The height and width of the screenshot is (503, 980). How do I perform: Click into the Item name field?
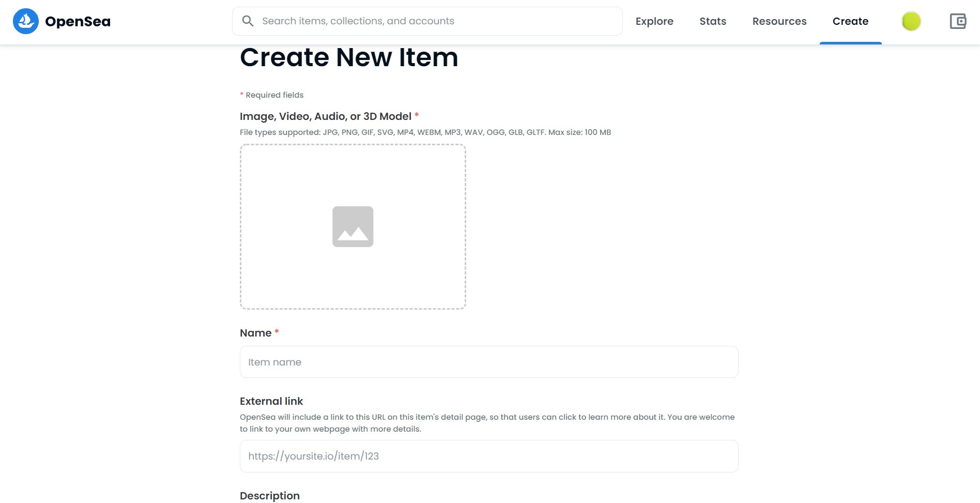[x=488, y=362]
